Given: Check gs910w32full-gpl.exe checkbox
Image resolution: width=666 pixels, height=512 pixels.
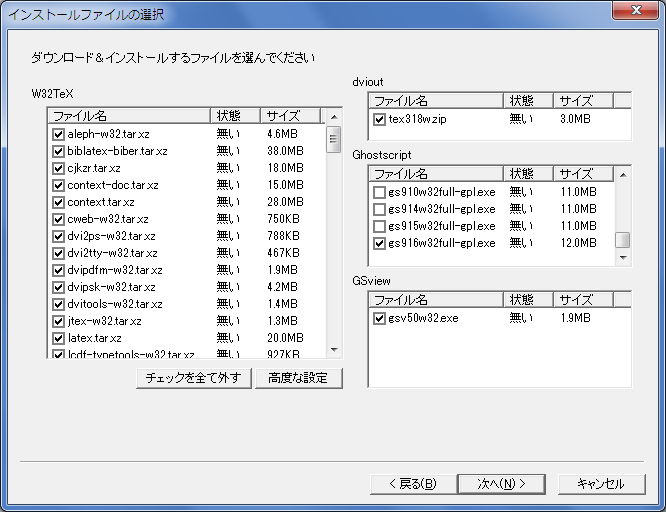Looking at the screenshot, I should tap(379, 192).
